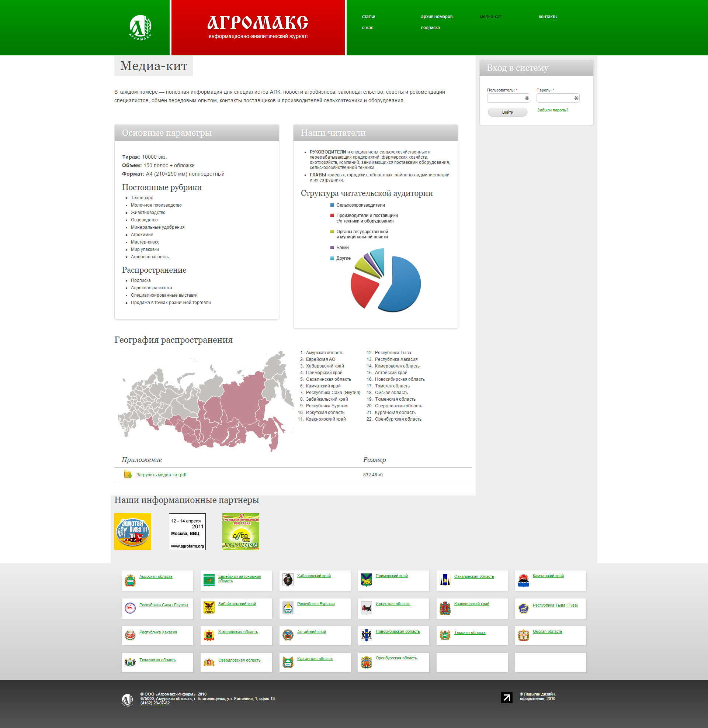Focus the 'Пользователь' username field
Viewport: 708px width, 728px height.
pyautogui.click(x=506, y=98)
